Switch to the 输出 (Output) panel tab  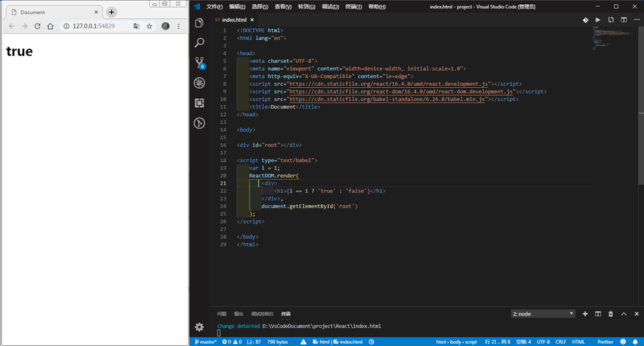(239, 314)
